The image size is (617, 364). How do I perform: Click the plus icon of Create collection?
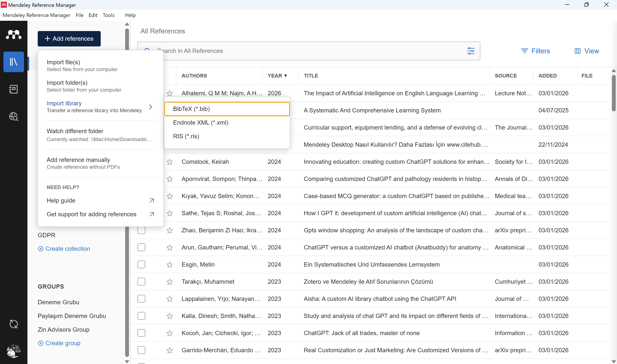pos(41,249)
